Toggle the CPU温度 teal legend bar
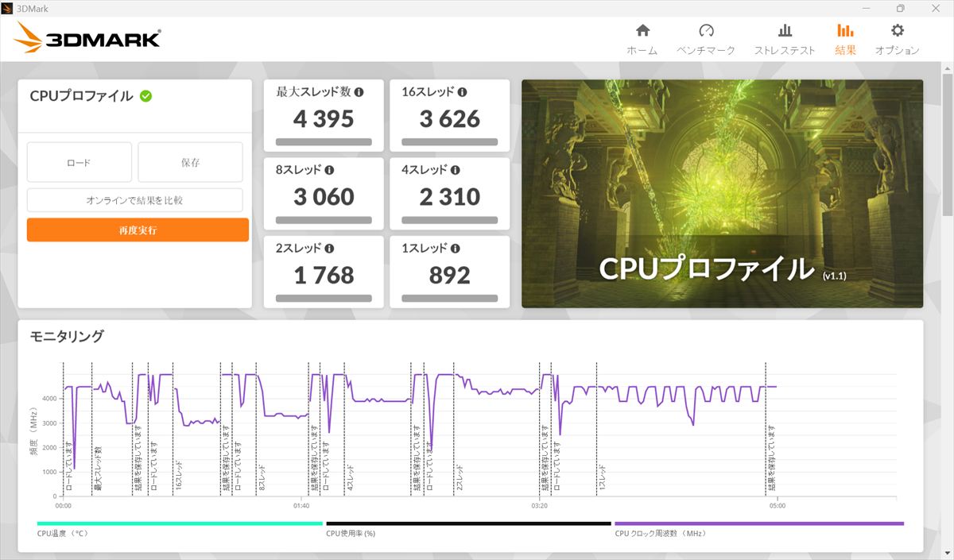 (180, 523)
